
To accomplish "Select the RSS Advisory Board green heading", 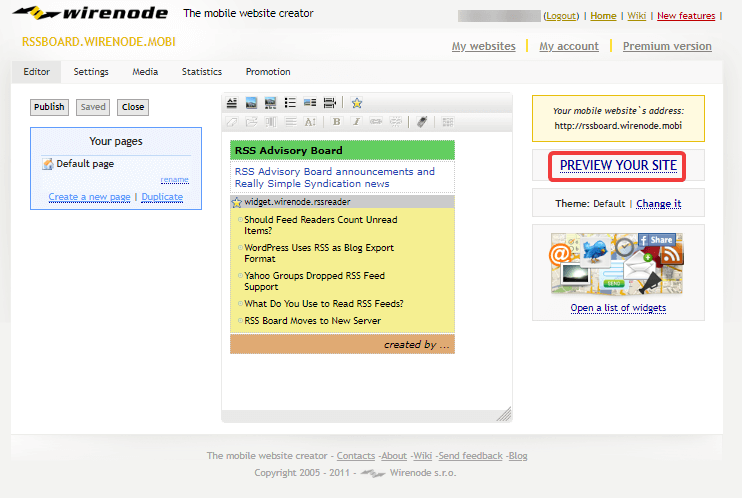I will tap(342, 151).
